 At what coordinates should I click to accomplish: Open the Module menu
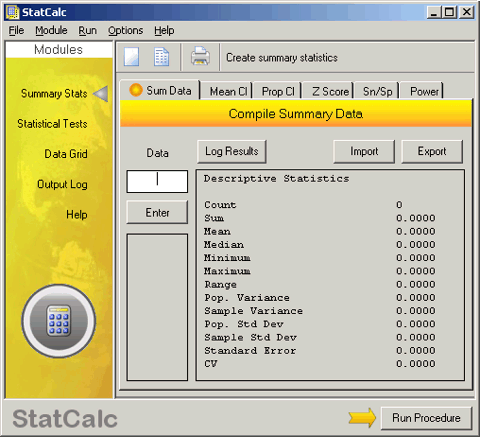51,30
